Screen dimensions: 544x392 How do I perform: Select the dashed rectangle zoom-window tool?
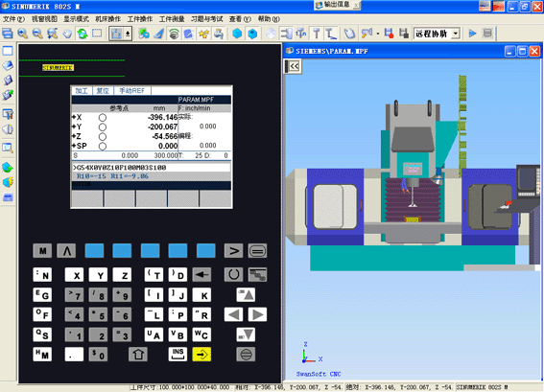97,34
